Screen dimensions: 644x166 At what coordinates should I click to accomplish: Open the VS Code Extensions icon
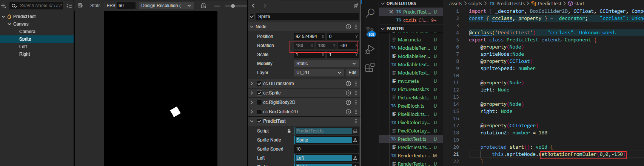pyautogui.click(x=370, y=67)
